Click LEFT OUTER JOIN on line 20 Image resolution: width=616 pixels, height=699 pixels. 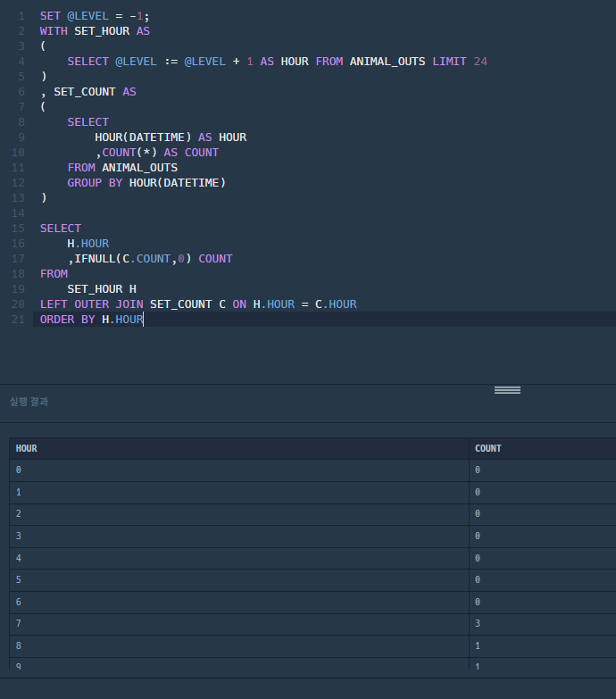tap(92, 304)
